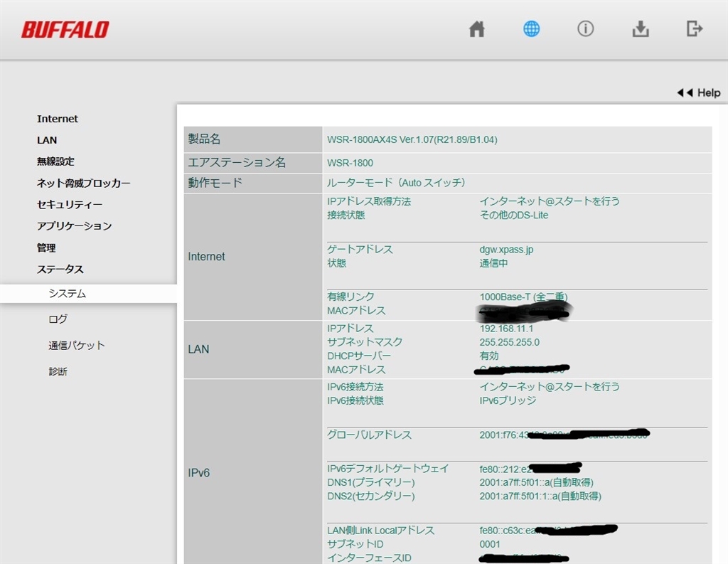Select the システム submenu item
This screenshot has width=728, height=564.
click(88, 294)
